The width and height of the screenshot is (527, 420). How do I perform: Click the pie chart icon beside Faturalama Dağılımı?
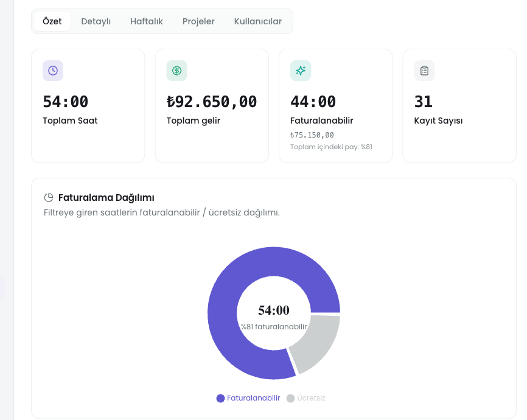(x=49, y=197)
